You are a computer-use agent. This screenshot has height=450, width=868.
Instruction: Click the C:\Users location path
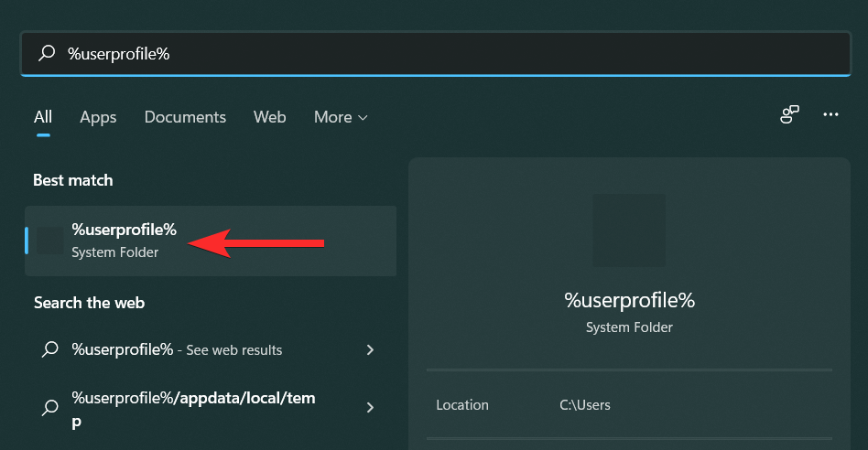585,405
